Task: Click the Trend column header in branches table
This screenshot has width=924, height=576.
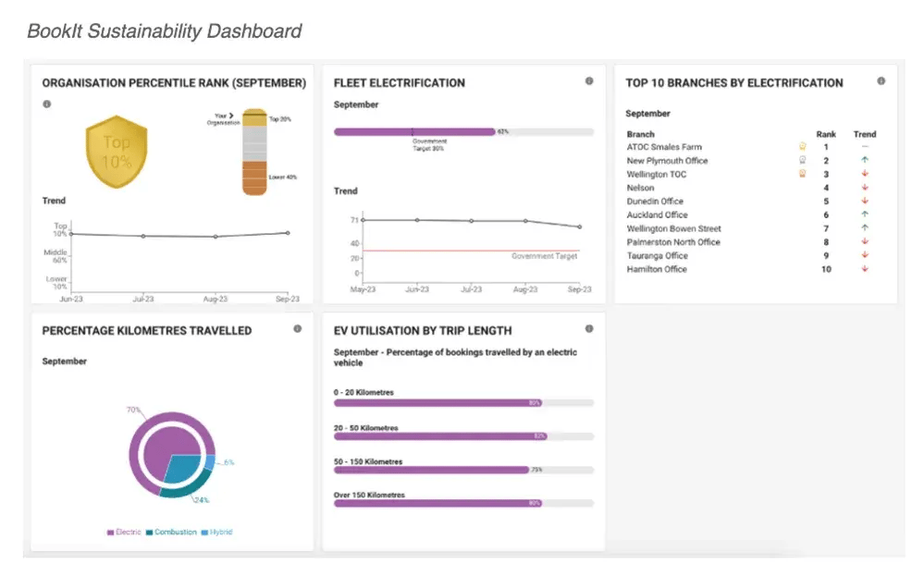Action: click(865, 134)
